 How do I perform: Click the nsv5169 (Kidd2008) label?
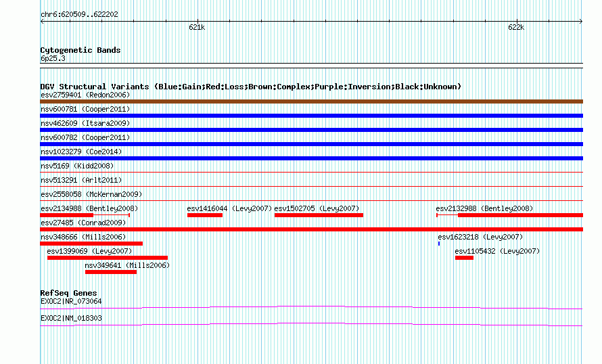(77, 166)
